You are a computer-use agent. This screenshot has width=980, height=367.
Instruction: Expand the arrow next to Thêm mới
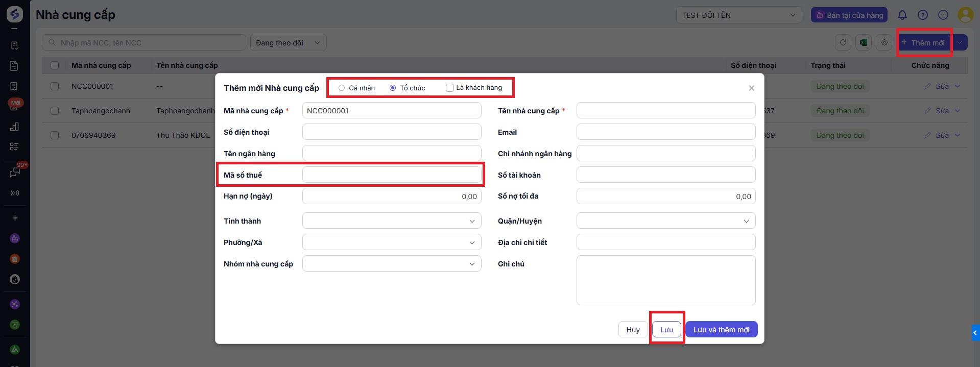960,42
